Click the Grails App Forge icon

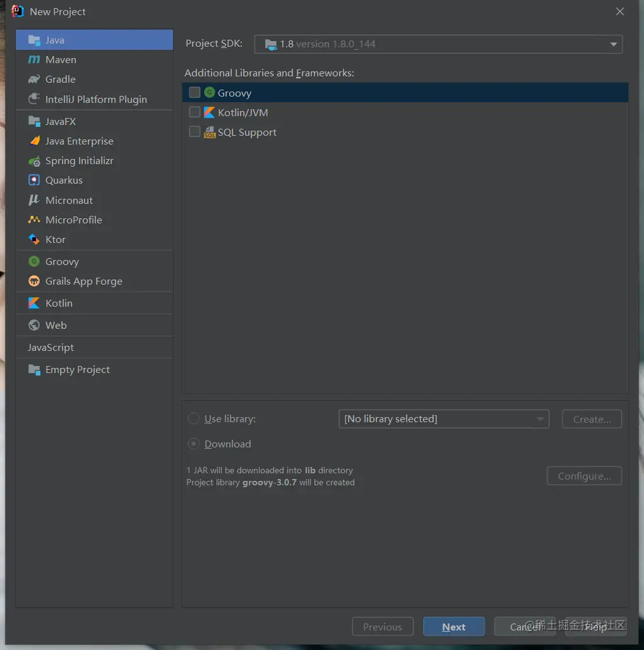pyautogui.click(x=34, y=281)
